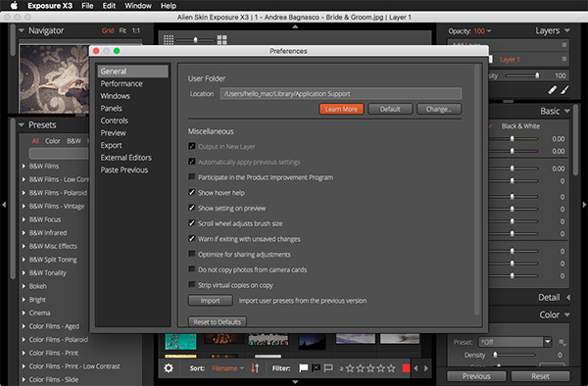Screen dimensions: 588x386
Task: Click the small grid thumbnail size icon
Action: tap(169, 40)
